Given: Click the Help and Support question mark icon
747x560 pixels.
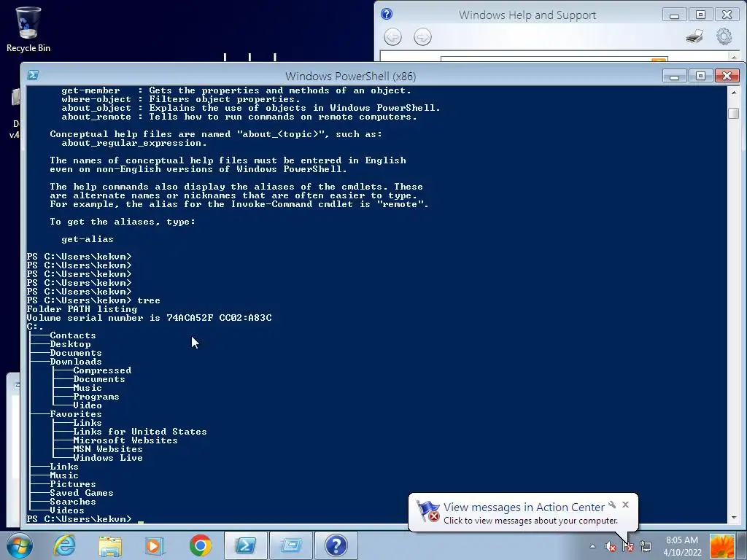Looking at the screenshot, I should click(x=387, y=15).
